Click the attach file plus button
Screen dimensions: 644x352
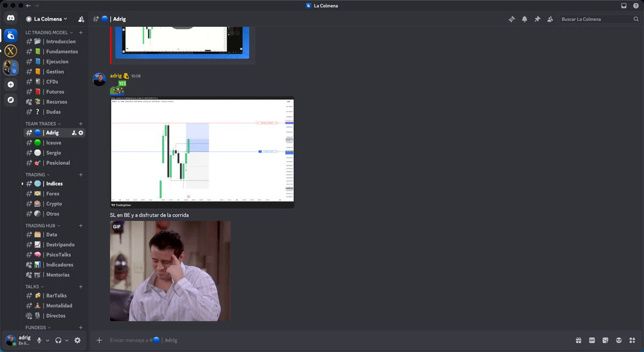coord(99,340)
